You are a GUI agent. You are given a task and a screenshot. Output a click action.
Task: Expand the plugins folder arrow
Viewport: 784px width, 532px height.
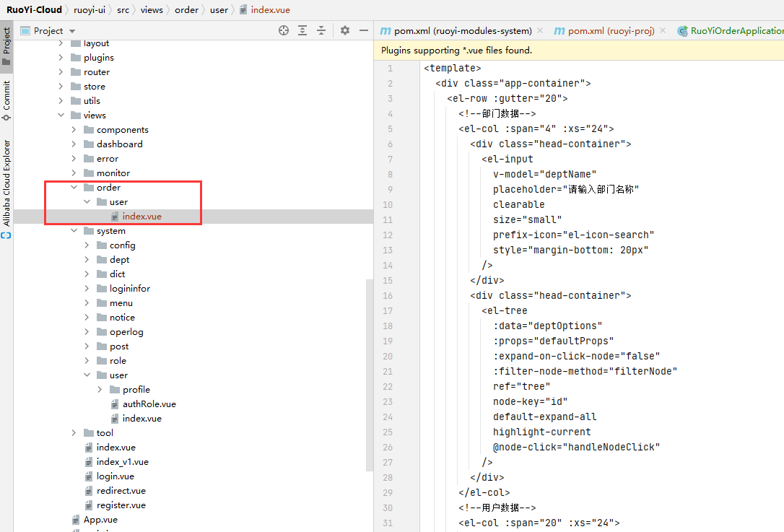[x=61, y=58]
